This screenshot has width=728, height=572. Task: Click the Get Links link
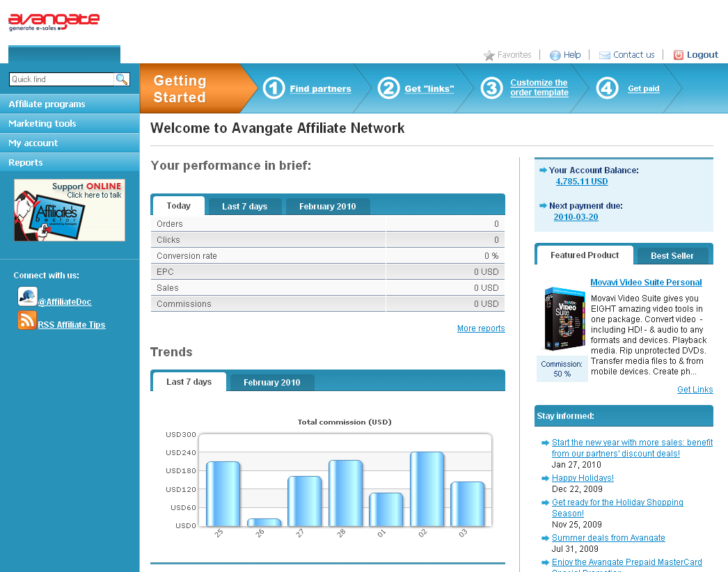coord(695,390)
